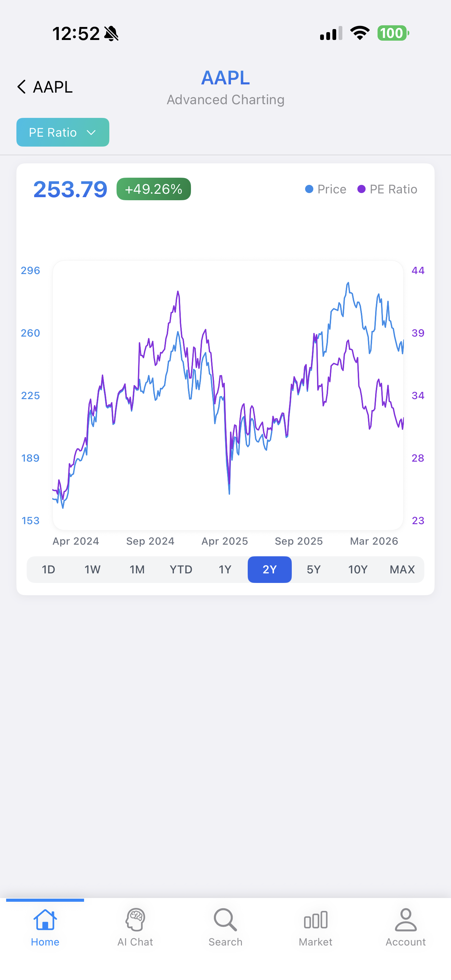
Task: Toggle the Price legend series
Action: pyautogui.click(x=326, y=189)
